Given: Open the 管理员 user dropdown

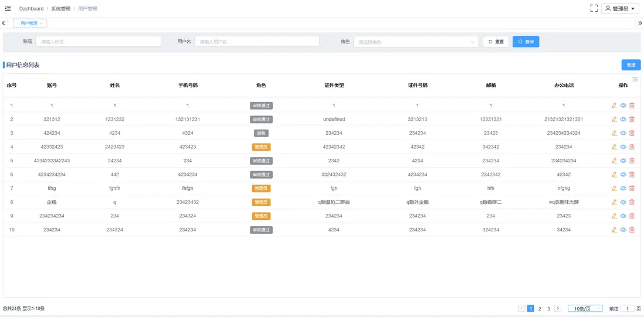Looking at the screenshot, I should point(620,9).
